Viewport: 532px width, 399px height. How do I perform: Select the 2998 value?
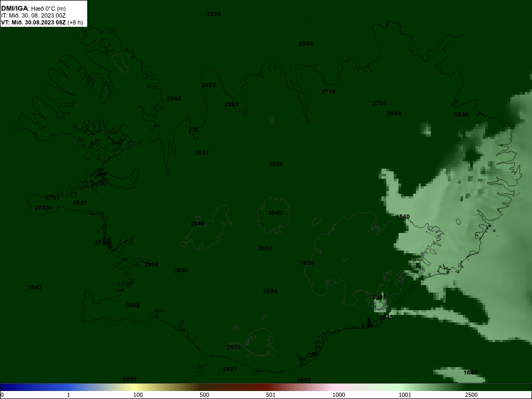[151, 264]
